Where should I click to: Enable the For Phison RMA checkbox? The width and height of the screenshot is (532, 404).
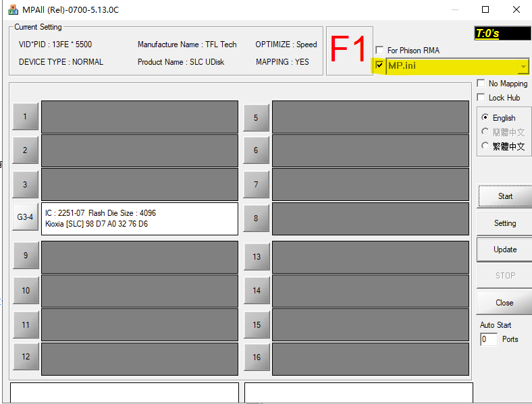pyautogui.click(x=379, y=51)
